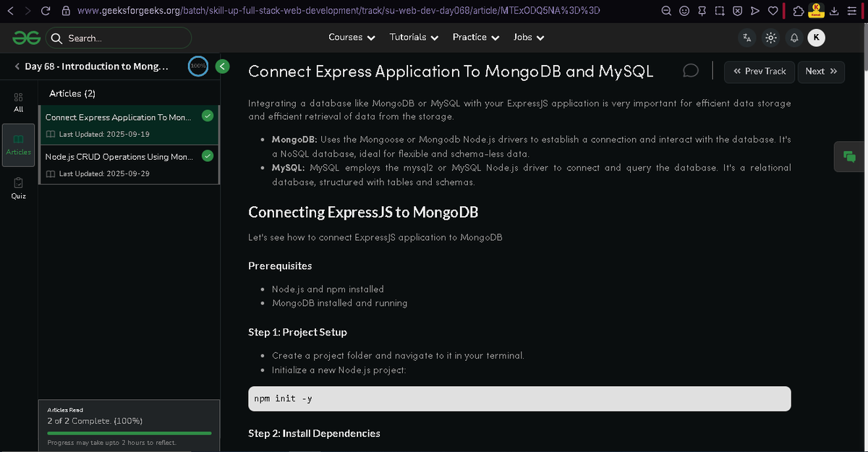The height and width of the screenshot is (452, 868).
Task: Click the Prerequisites heading
Action: [x=280, y=266]
